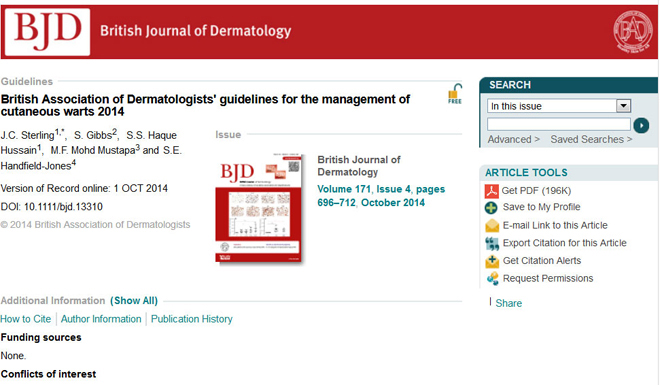Open pages 696–712 link

click(x=381, y=196)
